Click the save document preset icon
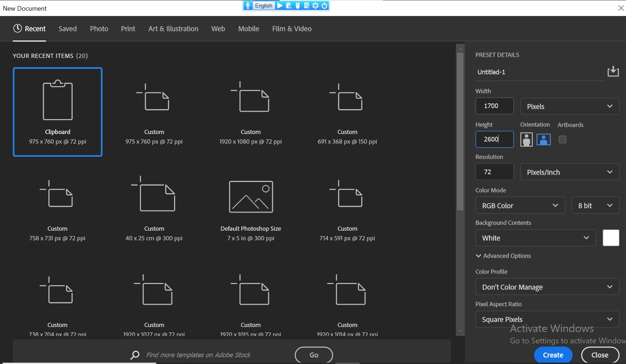This screenshot has height=364, width=626. pyautogui.click(x=613, y=71)
